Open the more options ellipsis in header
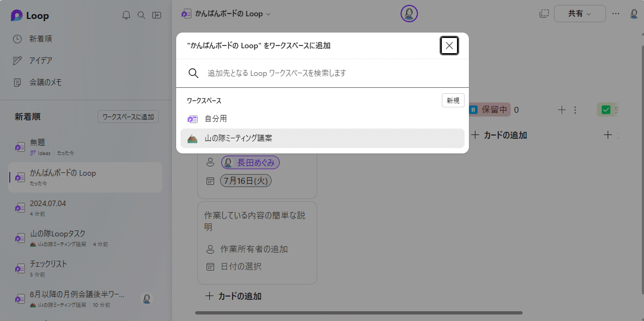644x321 pixels. coord(616,14)
